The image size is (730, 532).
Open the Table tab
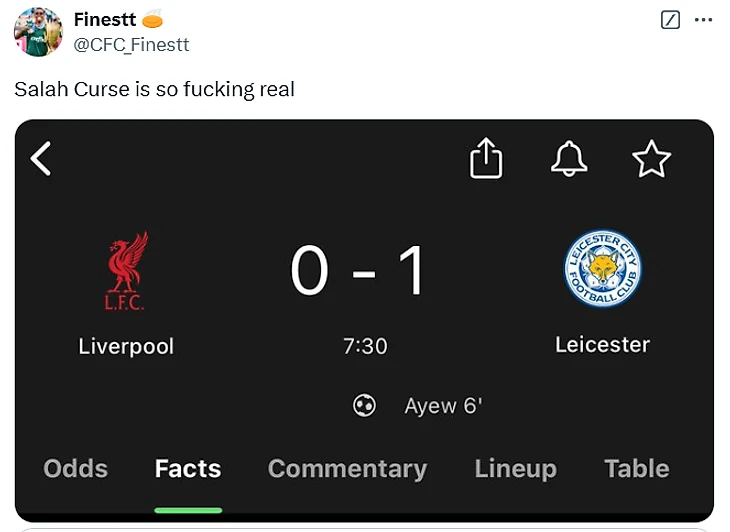[x=637, y=469]
